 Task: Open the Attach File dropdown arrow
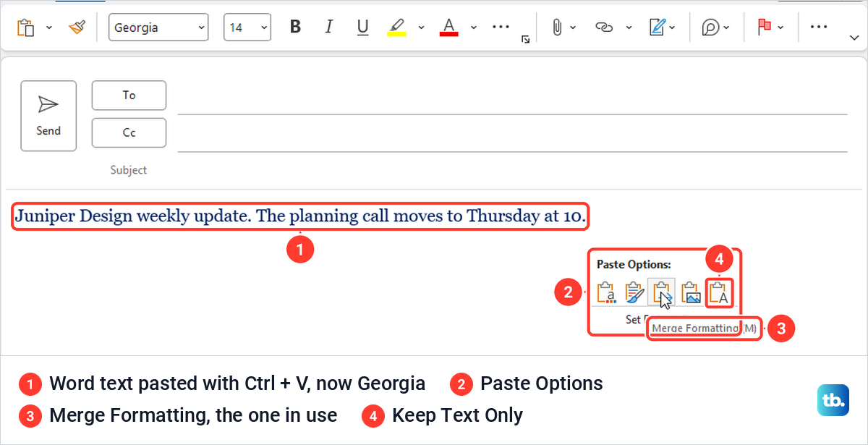(573, 27)
